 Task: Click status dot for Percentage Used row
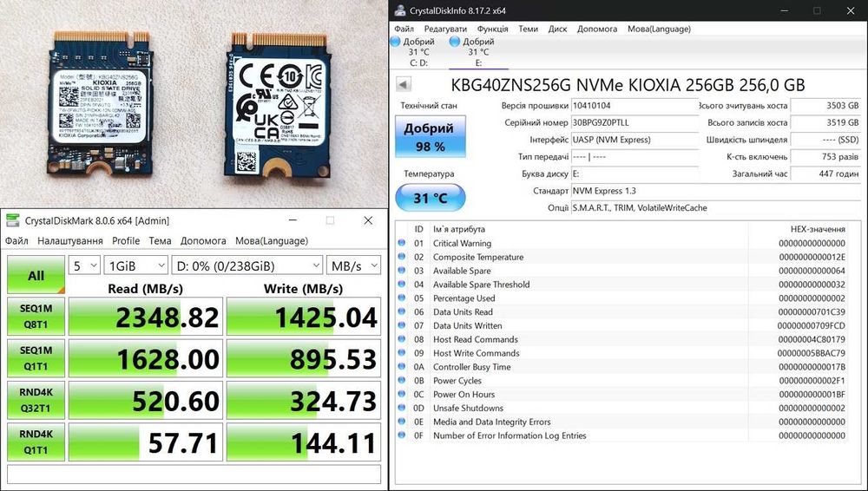point(402,298)
